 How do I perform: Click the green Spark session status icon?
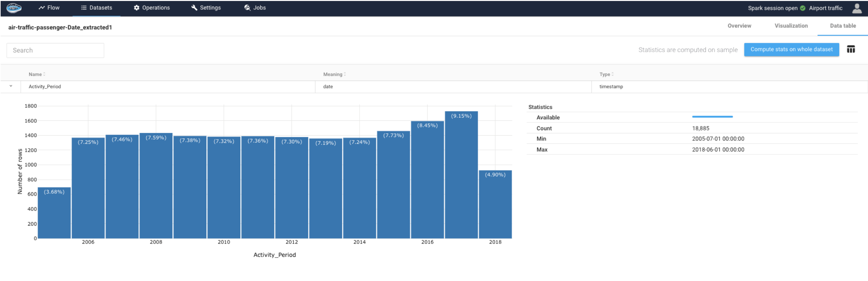tap(803, 8)
